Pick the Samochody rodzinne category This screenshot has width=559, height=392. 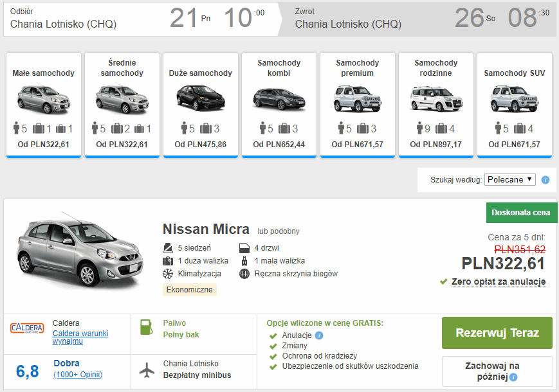[435, 104]
